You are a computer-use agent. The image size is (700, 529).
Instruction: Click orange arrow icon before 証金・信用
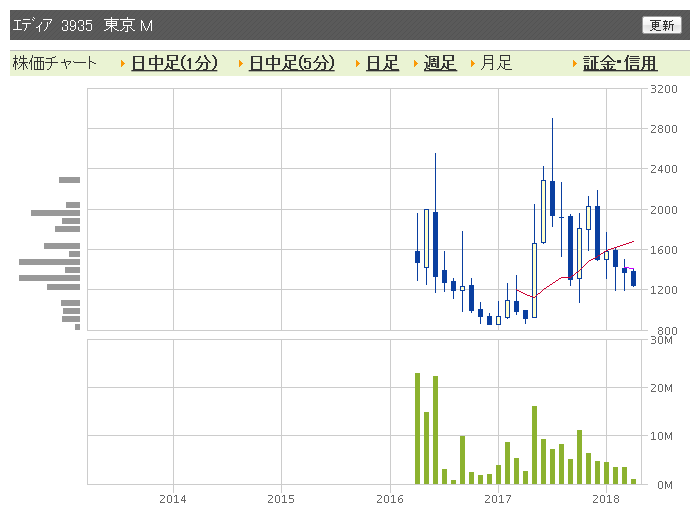coord(575,64)
